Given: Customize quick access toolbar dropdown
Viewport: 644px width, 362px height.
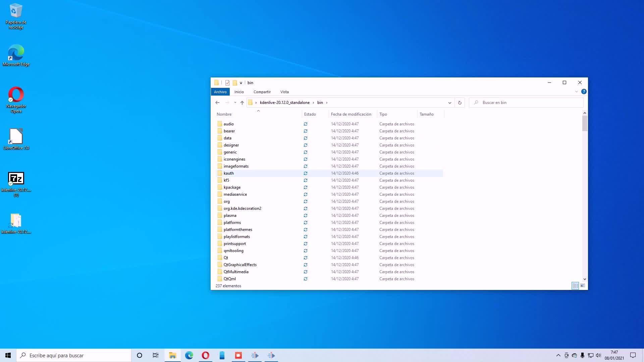Looking at the screenshot, I should 241,83.
